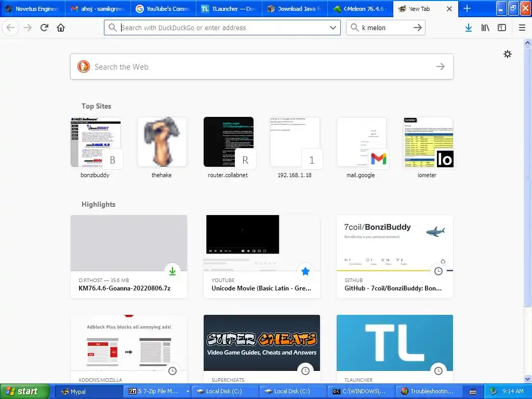The width and height of the screenshot is (532, 399).
Task: Click the go arrow in 'k melon' search bar
Action: click(418, 28)
